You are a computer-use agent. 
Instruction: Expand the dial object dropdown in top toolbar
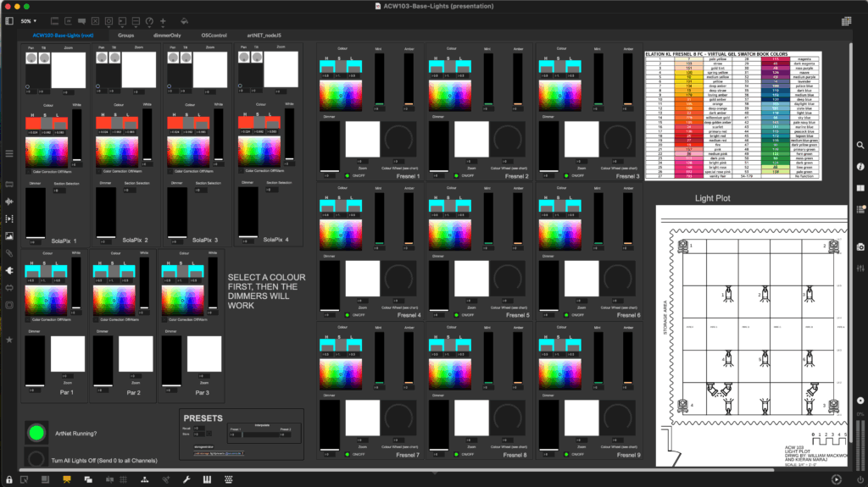coord(150,20)
